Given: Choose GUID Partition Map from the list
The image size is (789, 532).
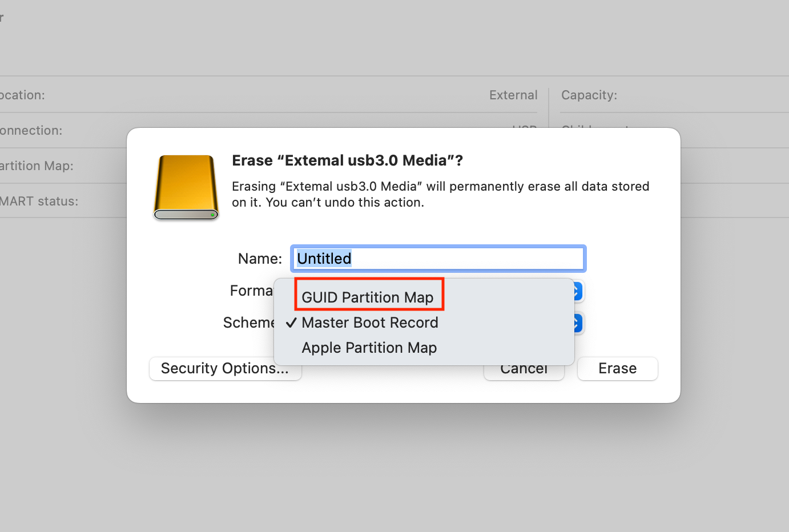Looking at the screenshot, I should [x=368, y=297].
